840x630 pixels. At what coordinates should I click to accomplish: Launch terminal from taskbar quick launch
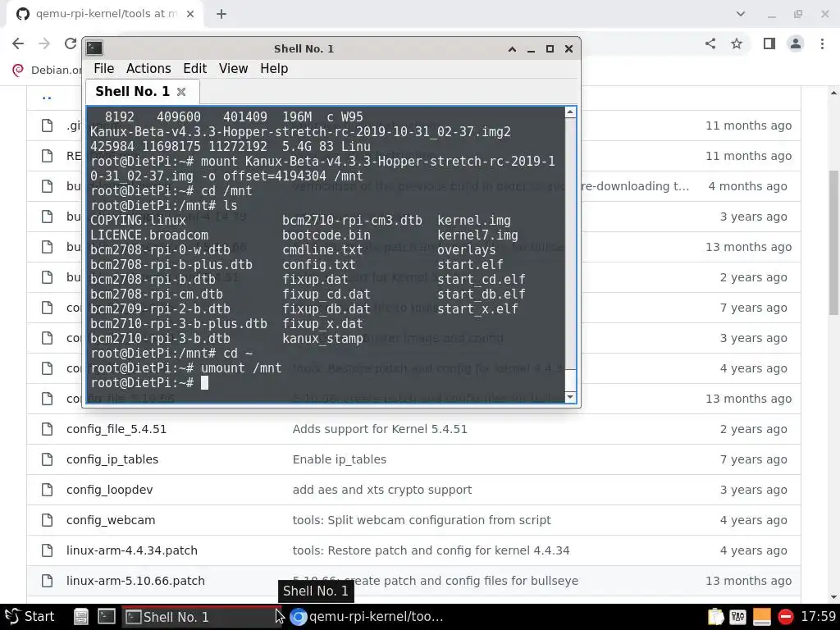tap(107, 617)
